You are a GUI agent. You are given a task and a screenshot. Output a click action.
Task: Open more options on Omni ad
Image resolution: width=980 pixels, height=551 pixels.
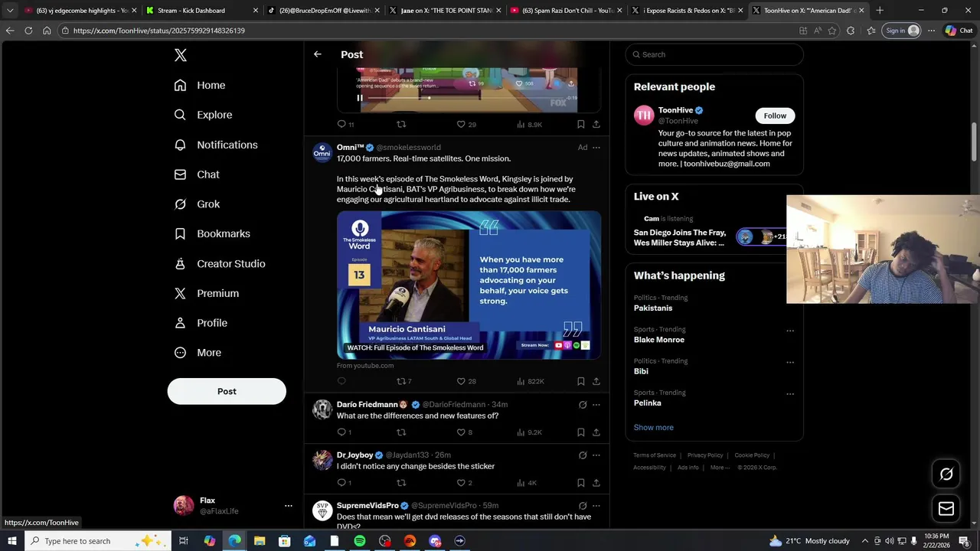coord(596,147)
